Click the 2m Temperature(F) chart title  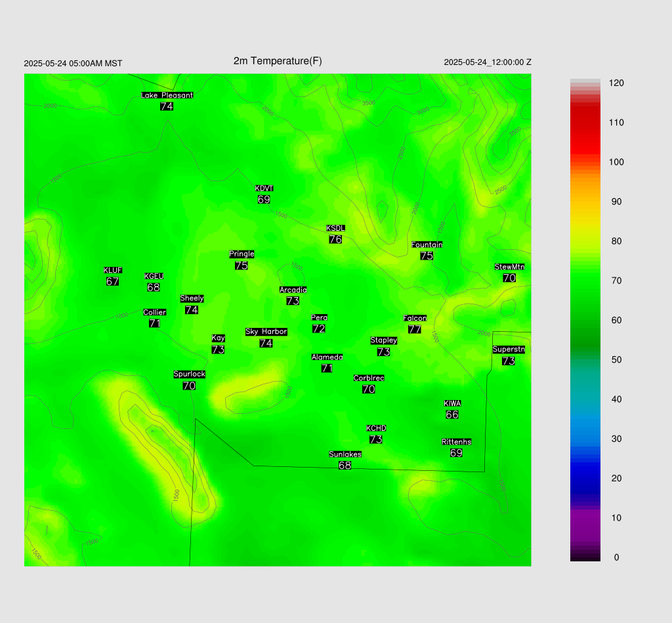click(x=278, y=61)
